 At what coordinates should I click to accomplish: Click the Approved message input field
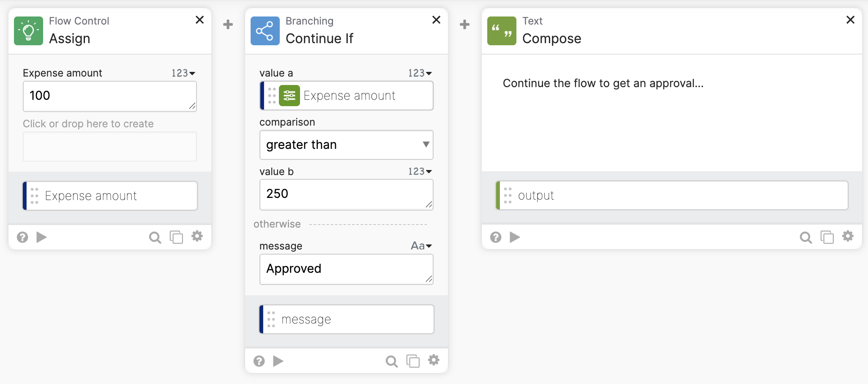coord(347,269)
